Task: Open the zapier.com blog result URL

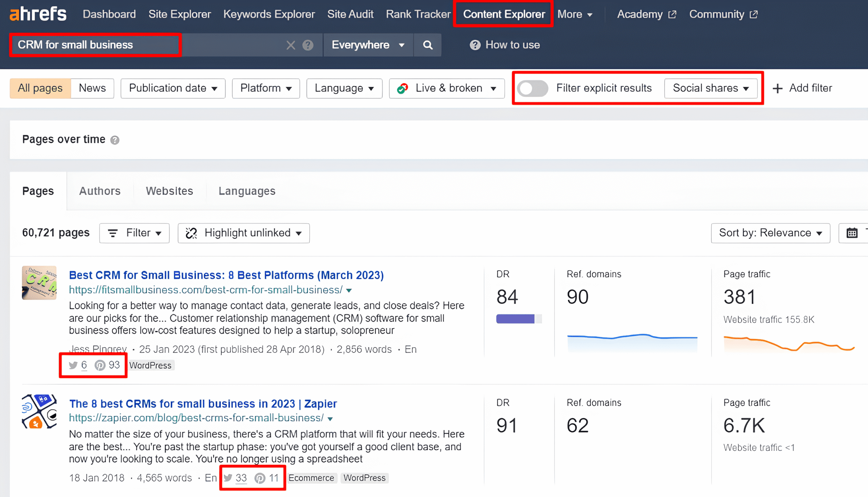Action: pyautogui.click(x=196, y=418)
